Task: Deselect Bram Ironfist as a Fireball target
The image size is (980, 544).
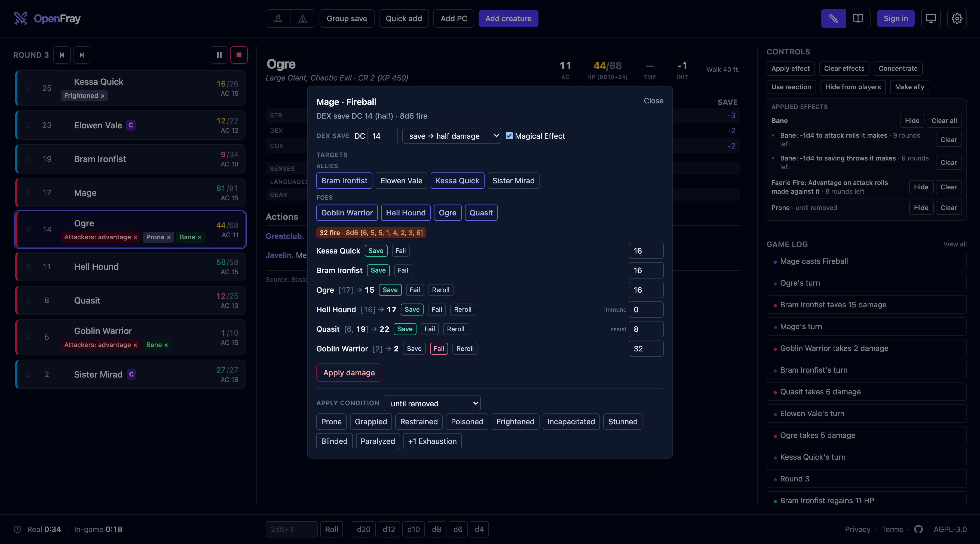Action: (x=344, y=181)
